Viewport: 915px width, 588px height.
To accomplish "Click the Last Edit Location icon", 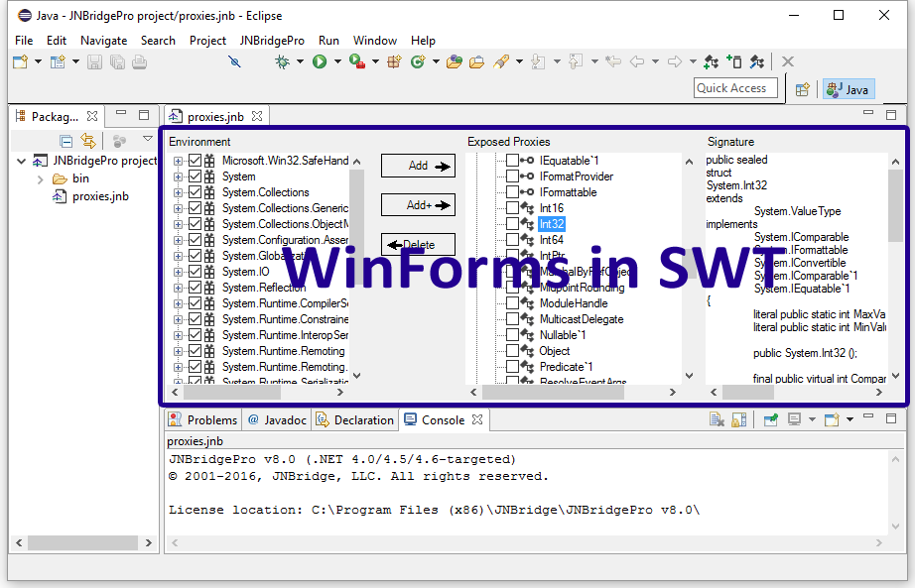I will click(612, 61).
